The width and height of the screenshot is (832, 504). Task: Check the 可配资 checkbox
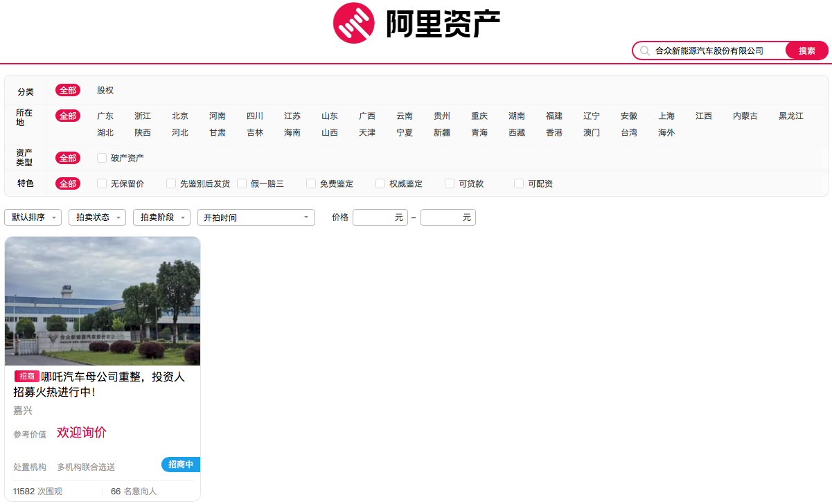(x=519, y=183)
